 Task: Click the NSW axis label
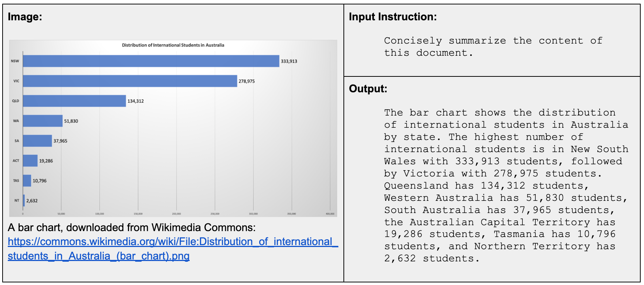[15, 61]
